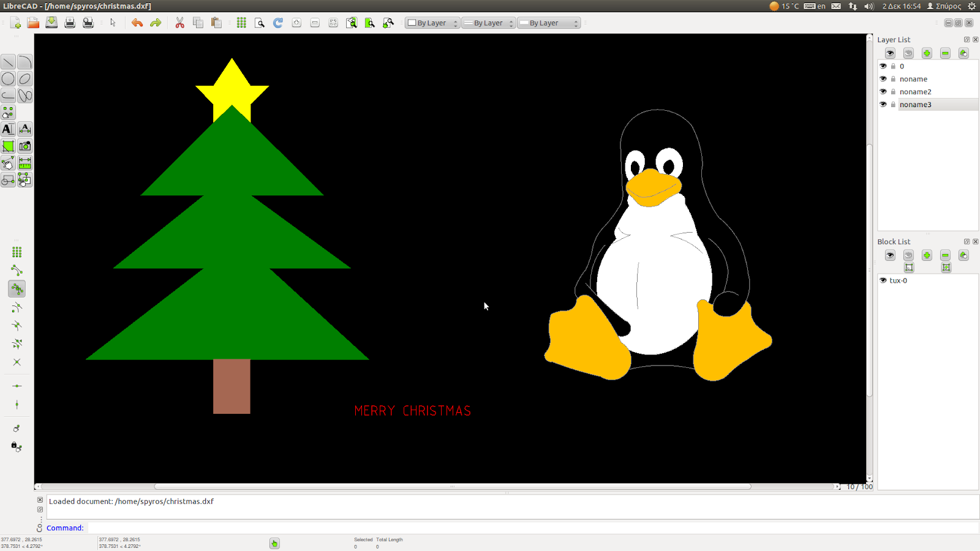980x551 pixels.
Task: Redraw the view with refresh icon
Action: coord(278,23)
